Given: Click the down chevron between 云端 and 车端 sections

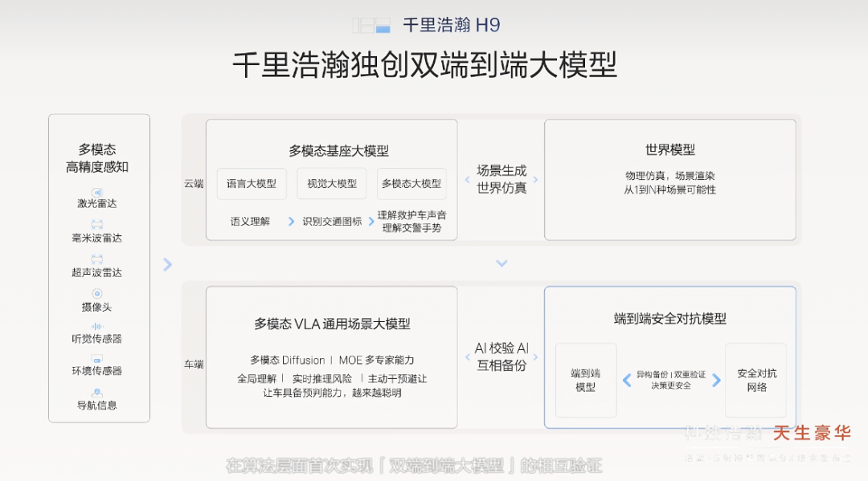Looking at the screenshot, I should [x=502, y=263].
